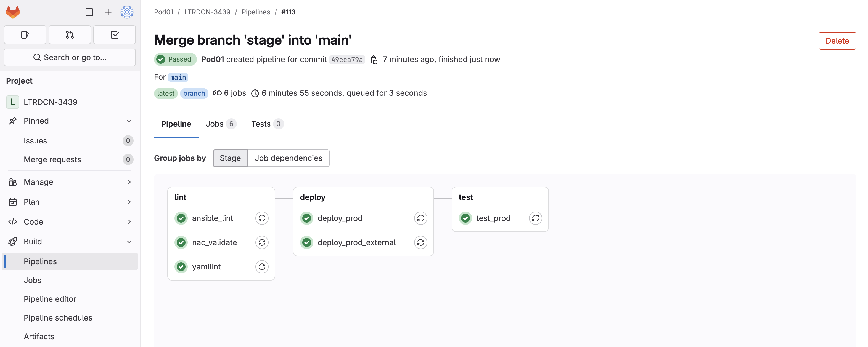
Task: Retry the nac_validate job
Action: point(262,242)
